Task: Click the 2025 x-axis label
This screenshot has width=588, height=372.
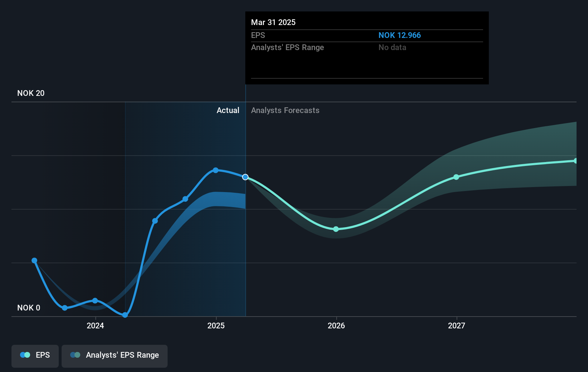Action: pyautogui.click(x=216, y=325)
